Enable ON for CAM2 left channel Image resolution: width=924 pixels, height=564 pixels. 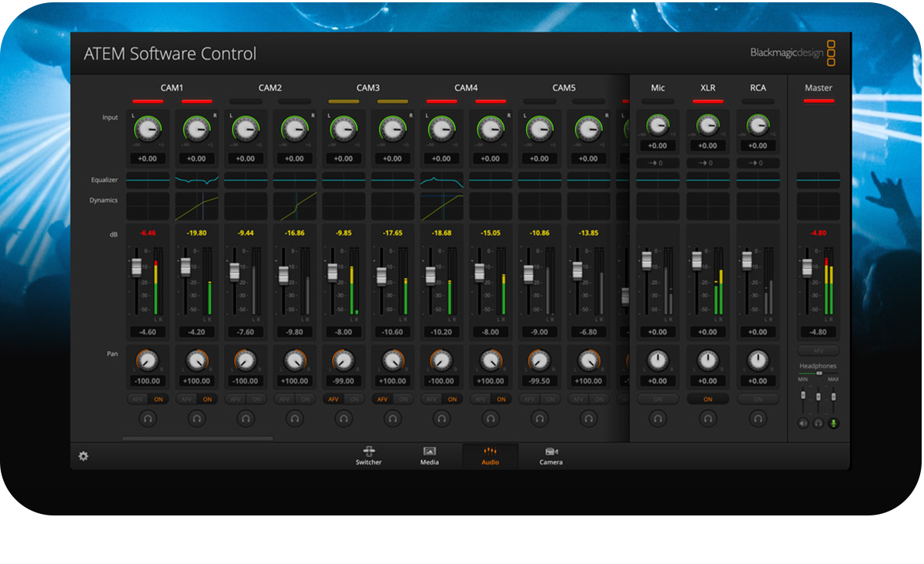click(256, 399)
